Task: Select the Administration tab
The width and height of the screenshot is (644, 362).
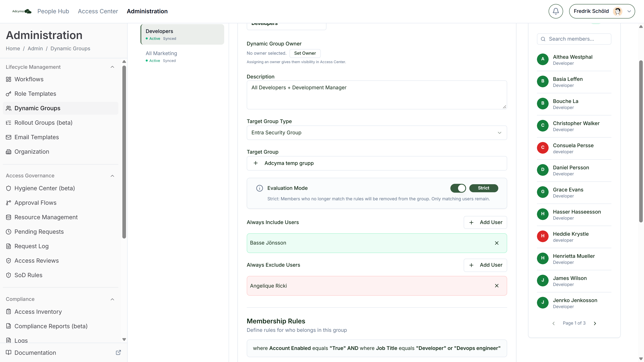Action: pyautogui.click(x=147, y=11)
